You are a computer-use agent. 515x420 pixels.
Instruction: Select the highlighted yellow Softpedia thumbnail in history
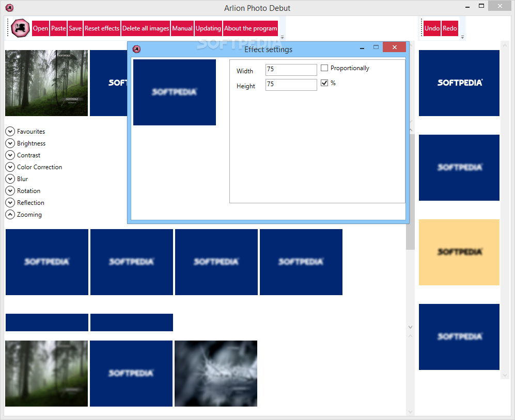click(x=459, y=252)
